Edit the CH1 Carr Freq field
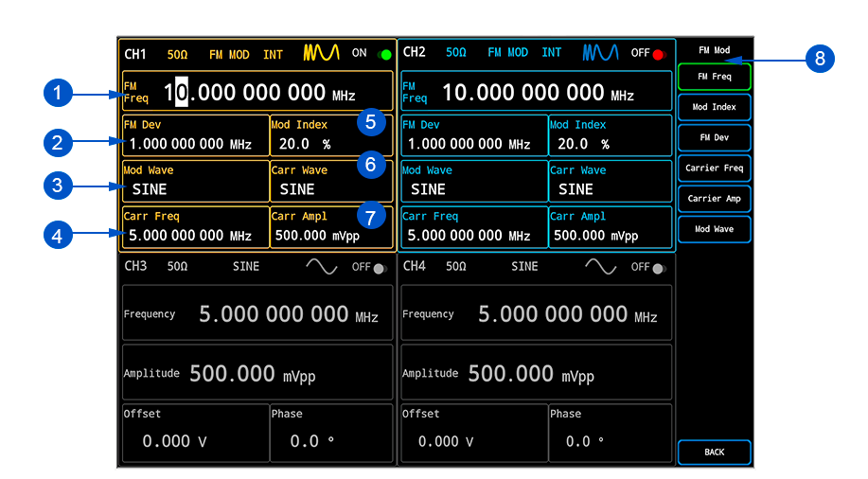 [195, 227]
